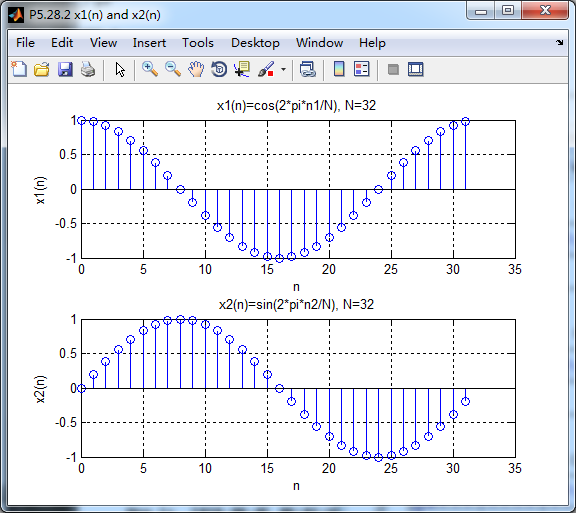
Task: Activate the Zoom Out magnifier tool
Action: click(173, 69)
